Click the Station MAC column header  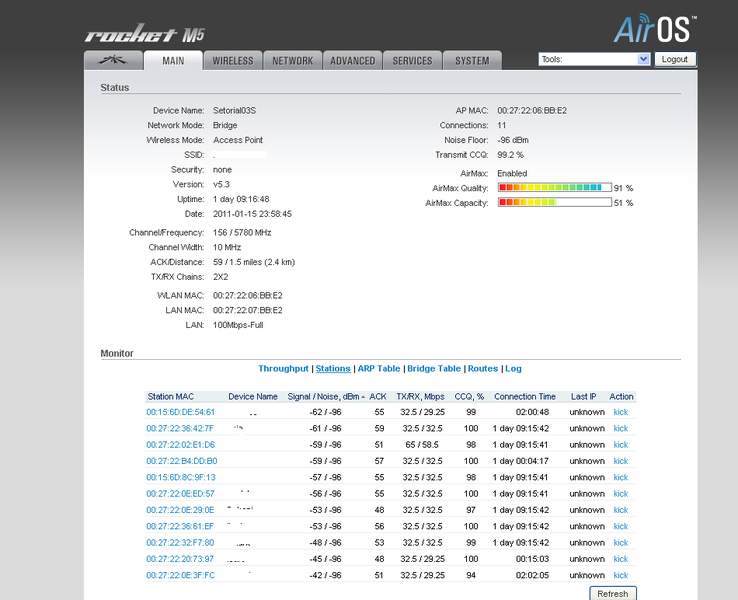click(170, 396)
